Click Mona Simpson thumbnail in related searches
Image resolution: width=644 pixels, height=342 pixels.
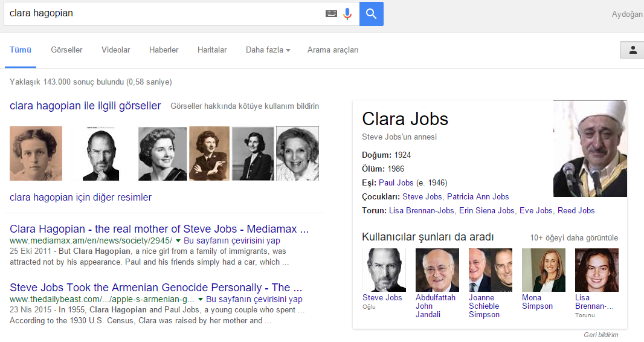click(x=544, y=270)
